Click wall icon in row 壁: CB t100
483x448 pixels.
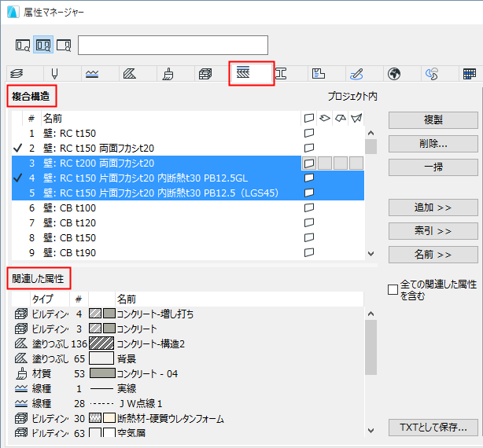tap(309, 207)
